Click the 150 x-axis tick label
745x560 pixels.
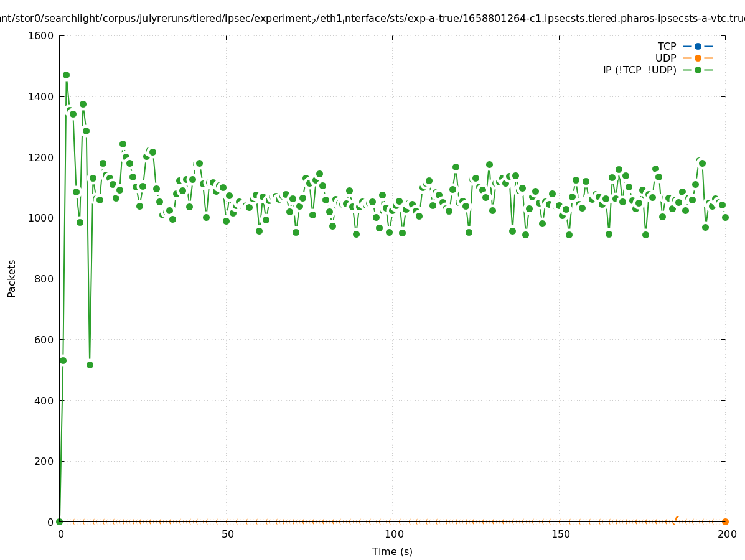pyautogui.click(x=559, y=534)
